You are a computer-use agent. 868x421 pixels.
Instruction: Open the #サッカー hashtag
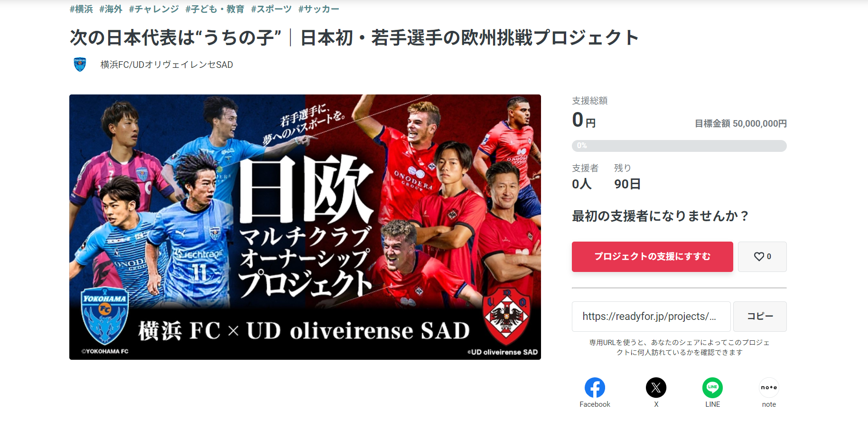pos(318,9)
